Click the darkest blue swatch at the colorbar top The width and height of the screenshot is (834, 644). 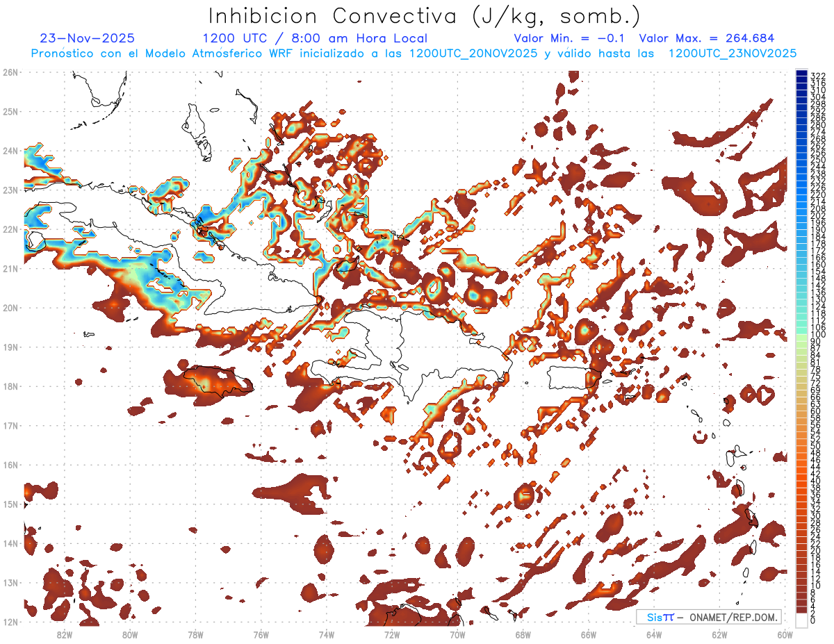(x=801, y=72)
